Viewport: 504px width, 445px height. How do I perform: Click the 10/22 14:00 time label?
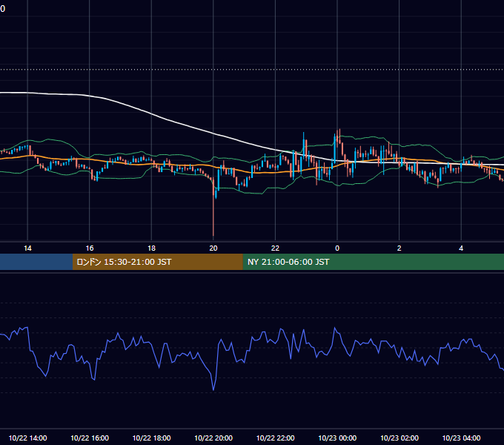coord(27,438)
